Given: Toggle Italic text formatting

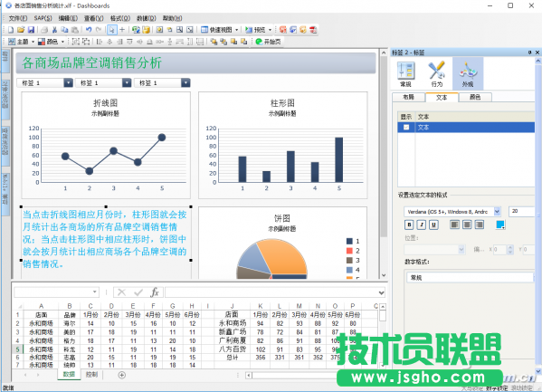Looking at the screenshot, I should tap(422, 225).
